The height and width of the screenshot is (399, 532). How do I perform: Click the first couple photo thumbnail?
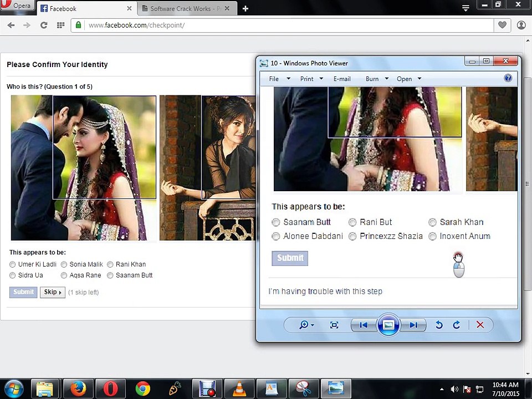coord(84,167)
